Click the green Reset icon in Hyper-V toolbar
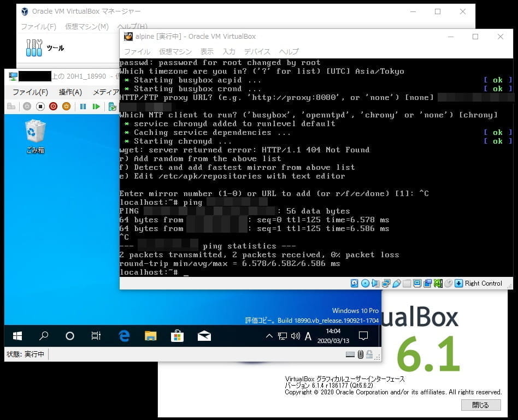 click(96, 107)
